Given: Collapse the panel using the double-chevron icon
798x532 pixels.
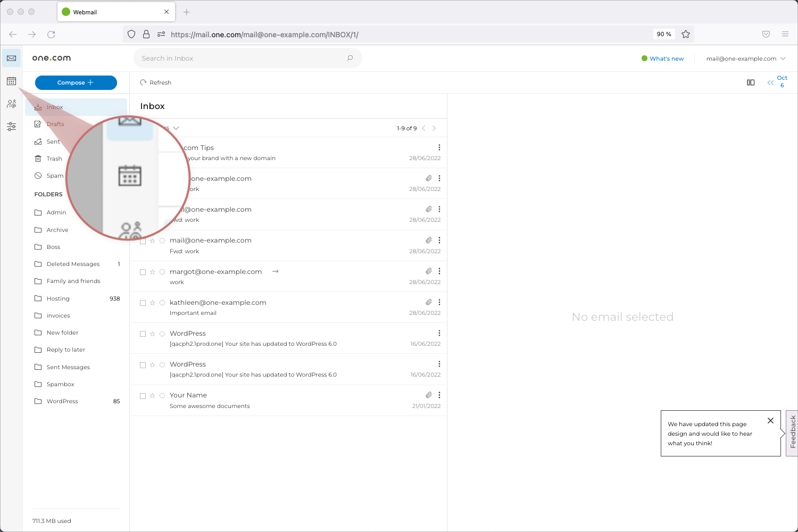Looking at the screenshot, I should click(x=770, y=82).
